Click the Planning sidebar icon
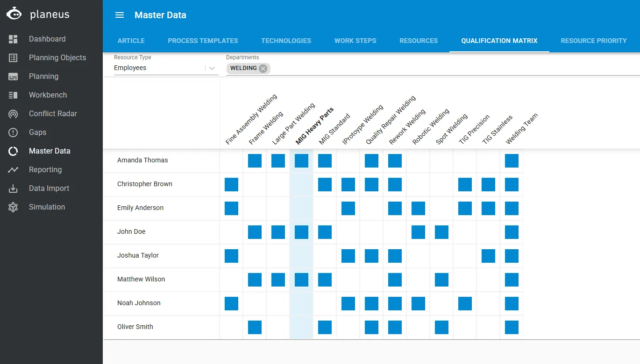The width and height of the screenshot is (640, 364). coord(13,77)
